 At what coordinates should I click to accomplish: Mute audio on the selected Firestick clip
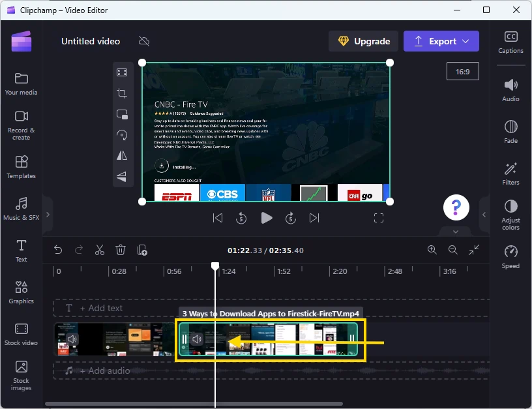click(x=197, y=339)
